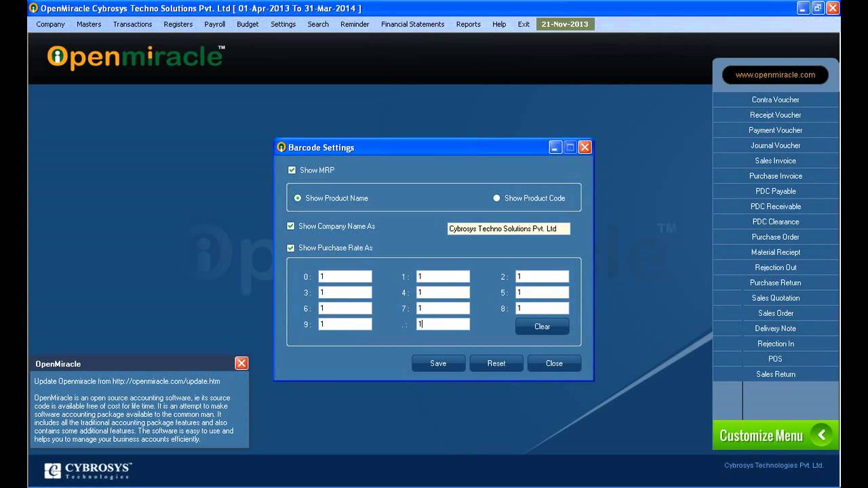The height and width of the screenshot is (488, 868).
Task: Close the OpenMiracle update notice panel
Action: tap(241, 363)
